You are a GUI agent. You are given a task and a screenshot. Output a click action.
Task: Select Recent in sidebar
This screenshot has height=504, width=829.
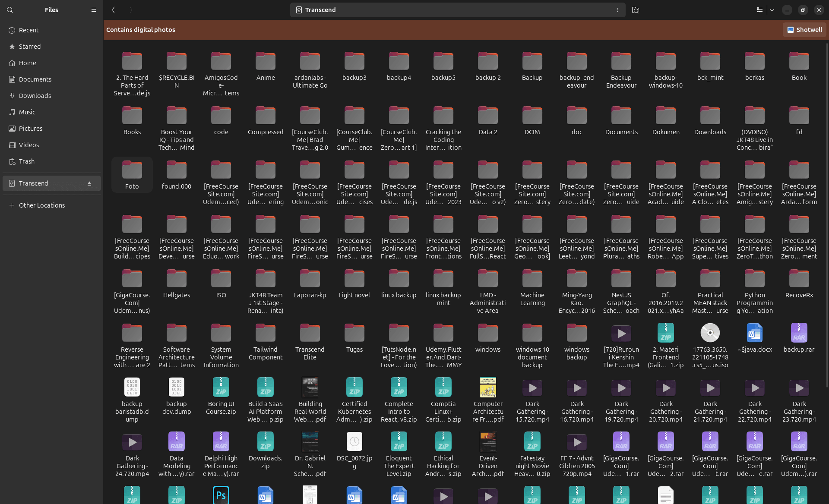52,30
